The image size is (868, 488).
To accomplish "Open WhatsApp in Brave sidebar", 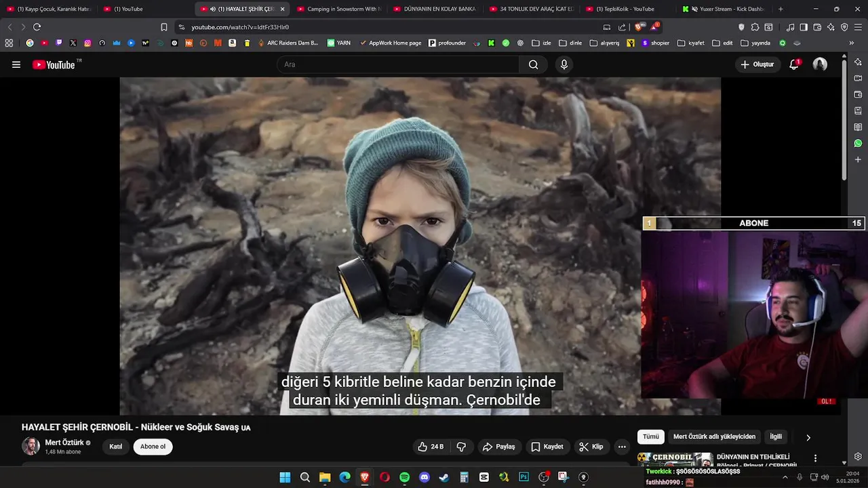I will pyautogui.click(x=858, y=143).
